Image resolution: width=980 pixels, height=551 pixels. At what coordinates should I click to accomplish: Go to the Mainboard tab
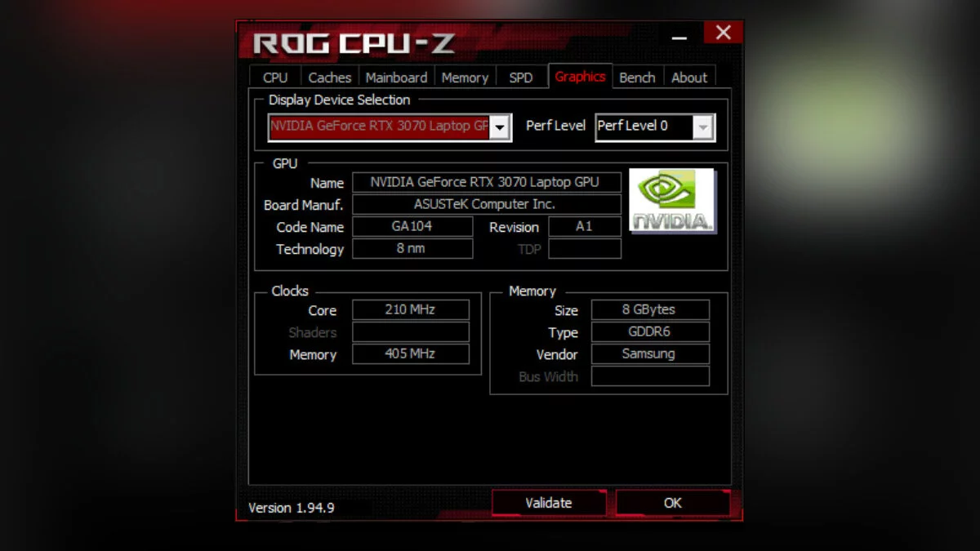397,78
